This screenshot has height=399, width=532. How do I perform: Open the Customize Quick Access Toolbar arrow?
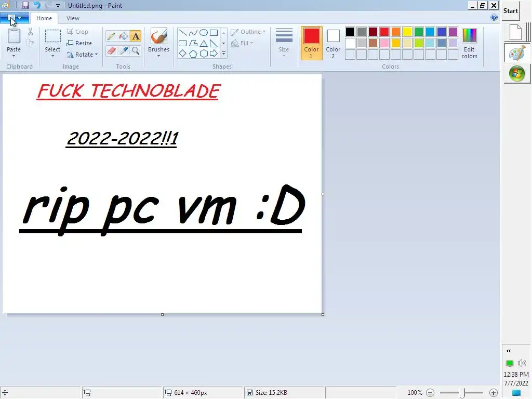click(58, 6)
